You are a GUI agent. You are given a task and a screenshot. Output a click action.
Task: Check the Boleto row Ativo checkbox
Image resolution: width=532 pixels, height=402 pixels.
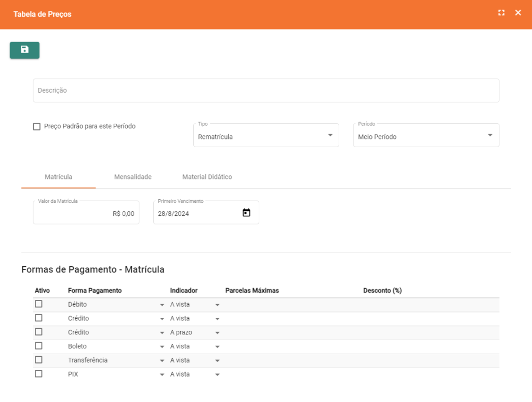tap(38, 346)
